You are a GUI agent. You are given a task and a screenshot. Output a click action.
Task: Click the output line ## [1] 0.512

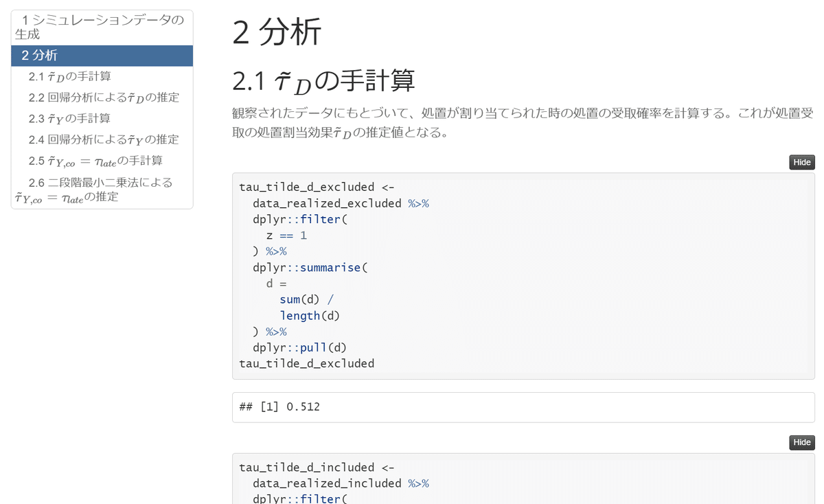pyautogui.click(x=279, y=407)
